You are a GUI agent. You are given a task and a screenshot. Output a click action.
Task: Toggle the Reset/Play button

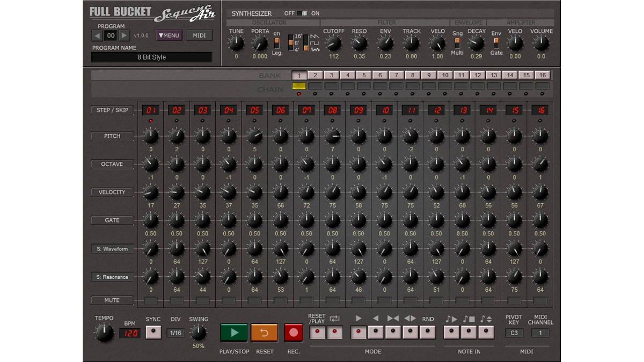click(x=317, y=333)
